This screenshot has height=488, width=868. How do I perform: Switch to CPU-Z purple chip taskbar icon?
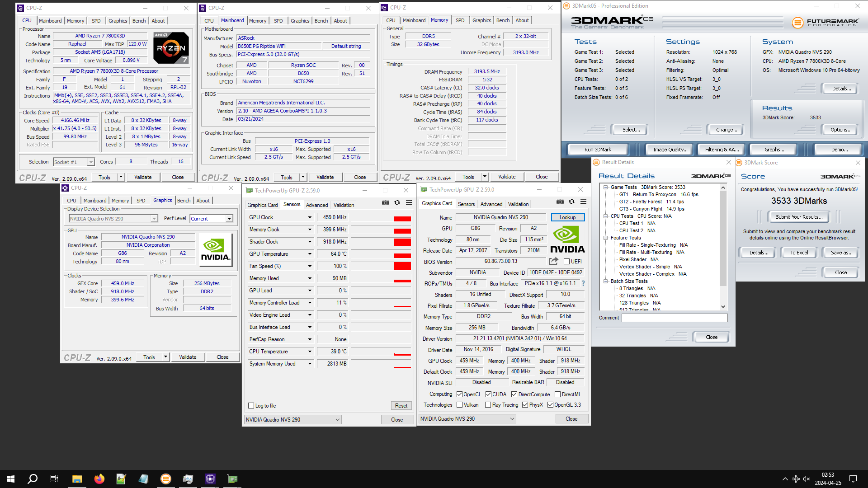[x=210, y=479]
